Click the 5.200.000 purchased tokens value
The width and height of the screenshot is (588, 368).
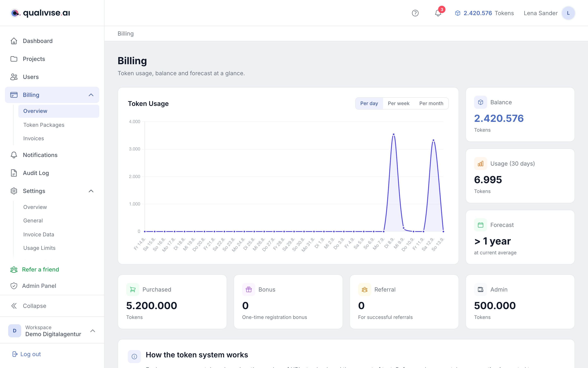tap(152, 306)
